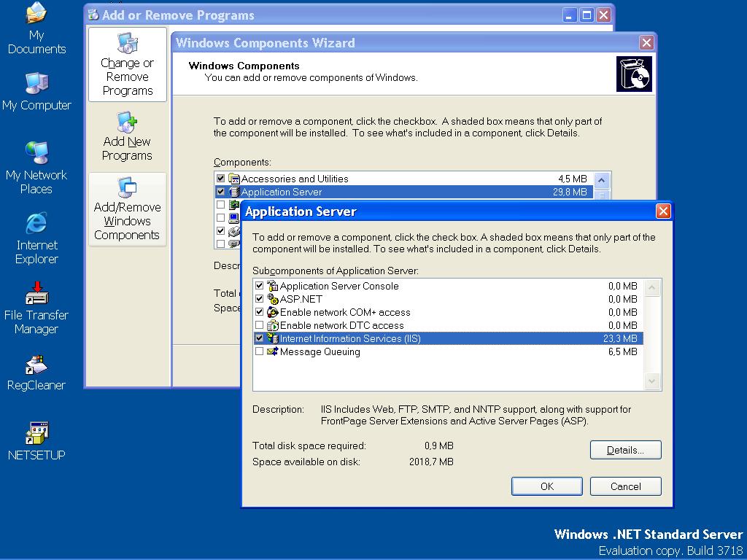The height and width of the screenshot is (560, 747).
Task: Minimize the Add or Remove Programs window
Action: 570,15
